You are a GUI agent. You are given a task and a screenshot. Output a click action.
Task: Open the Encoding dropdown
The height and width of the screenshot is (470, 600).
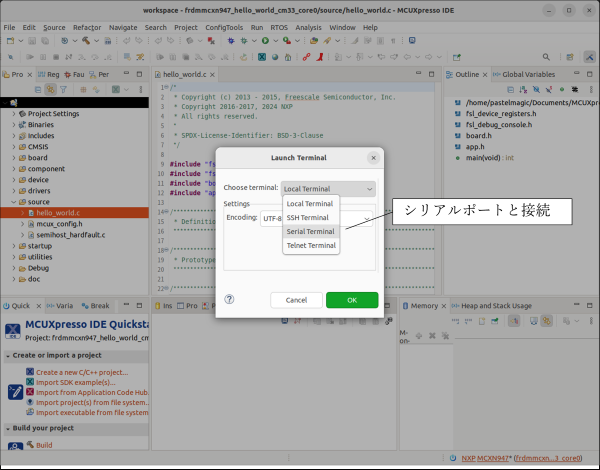(x=272, y=217)
